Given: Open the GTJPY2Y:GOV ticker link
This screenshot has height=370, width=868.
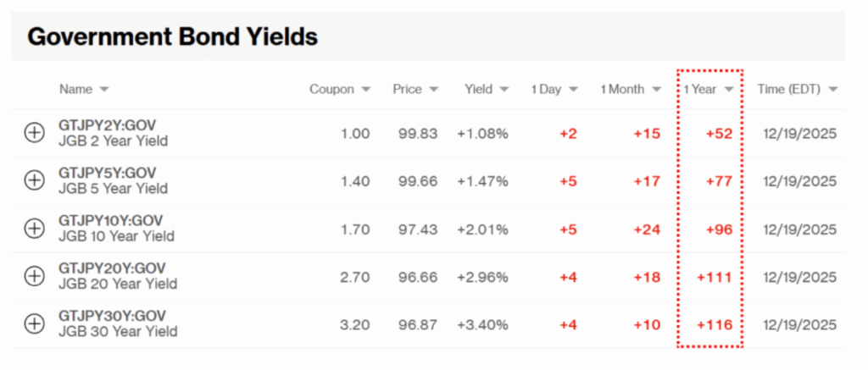Looking at the screenshot, I should pos(107,125).
